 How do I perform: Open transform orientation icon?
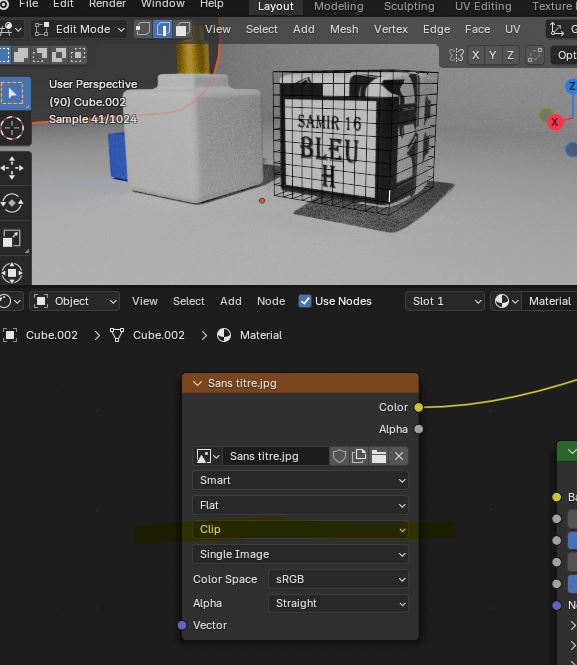click(x=556, y=29)
